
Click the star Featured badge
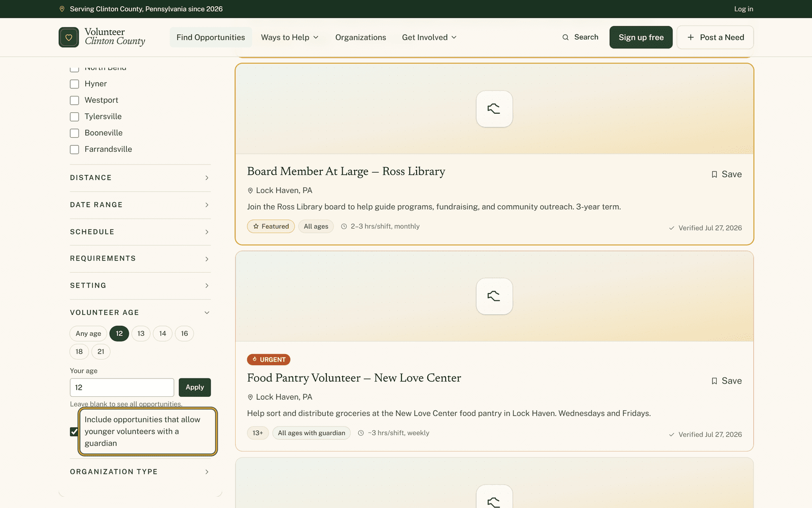point(271,227)
